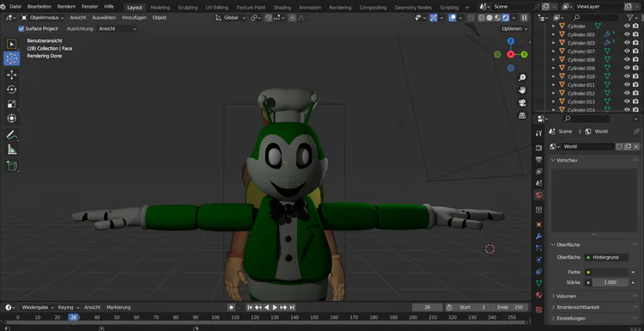Screen dimensions: 644x331
Task: Activate the Select Box tool
Action: [11, 44]
